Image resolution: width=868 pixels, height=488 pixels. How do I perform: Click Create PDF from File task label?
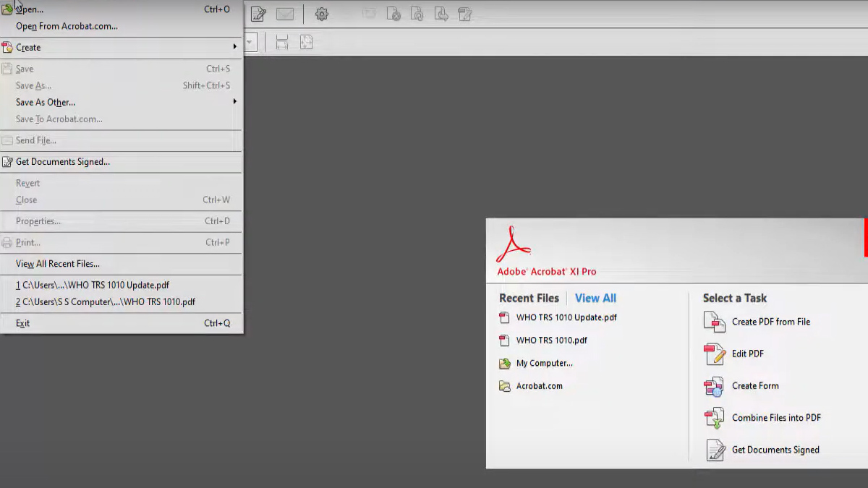point(771,322)
